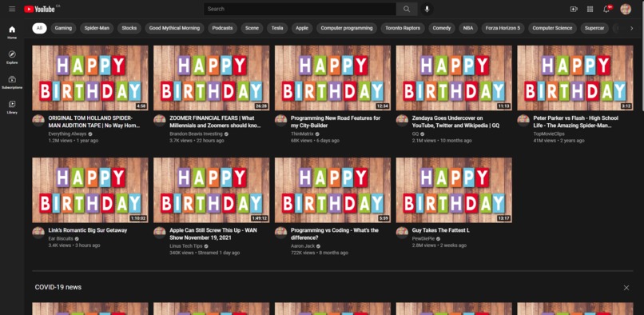
Task: Click Everything Always channel avatar
Action: (38, 121)
